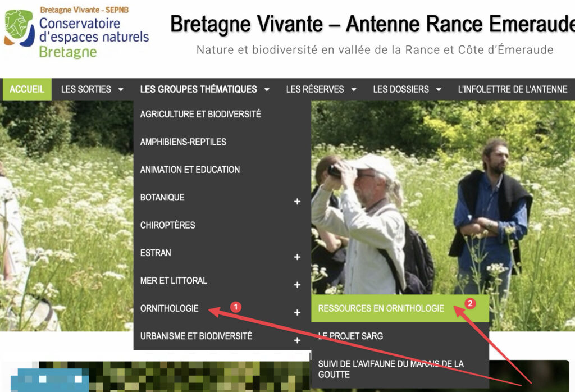Image resolution: width=575 pixels, height=392 pixels.
Task: Click the tagline Nature et biodiversité en vallée
Action: (375, 49)
